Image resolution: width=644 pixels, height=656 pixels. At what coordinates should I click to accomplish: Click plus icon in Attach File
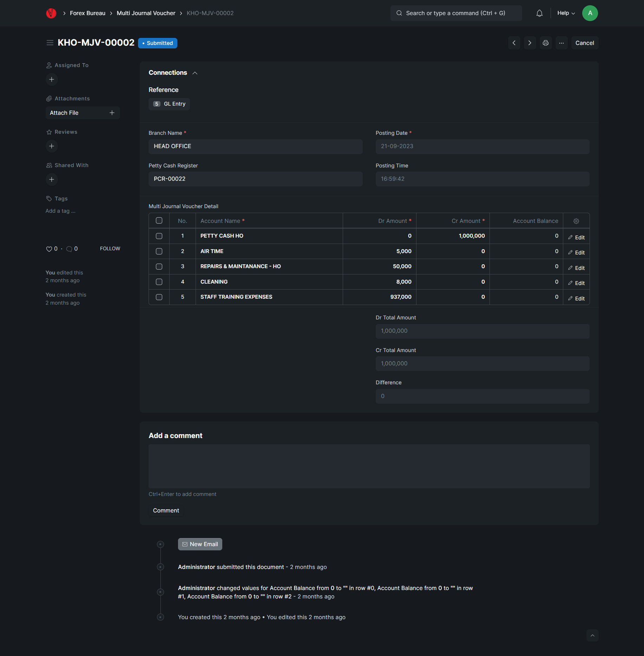pyautogui.click(x=112, y=113)
